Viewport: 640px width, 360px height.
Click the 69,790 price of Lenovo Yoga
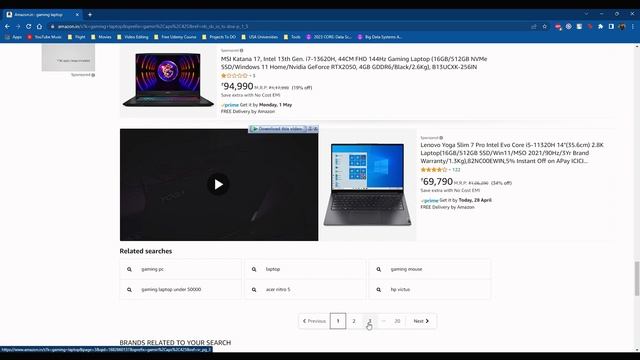click(x=437, y=182)
